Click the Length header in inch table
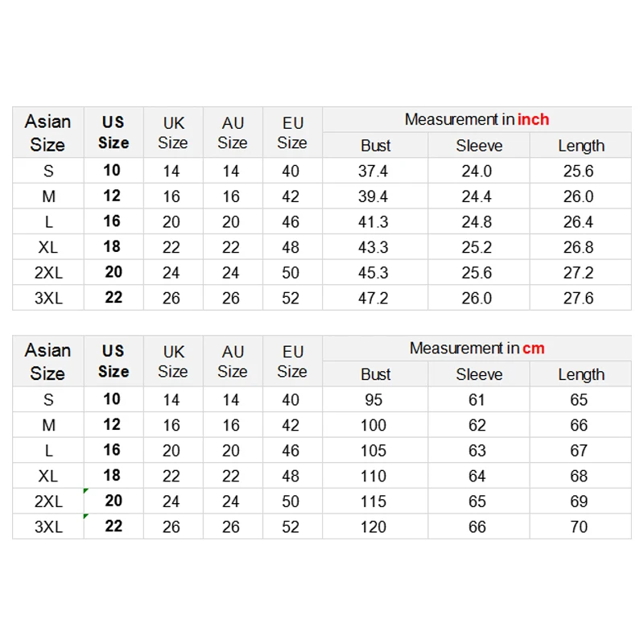This screenshot has height=644, width=644. [580, 146]
